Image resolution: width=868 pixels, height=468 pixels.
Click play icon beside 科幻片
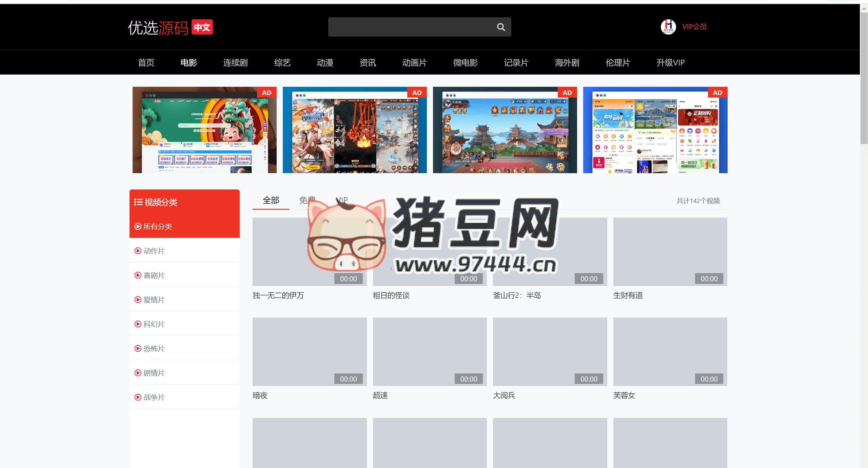point(138,324)
